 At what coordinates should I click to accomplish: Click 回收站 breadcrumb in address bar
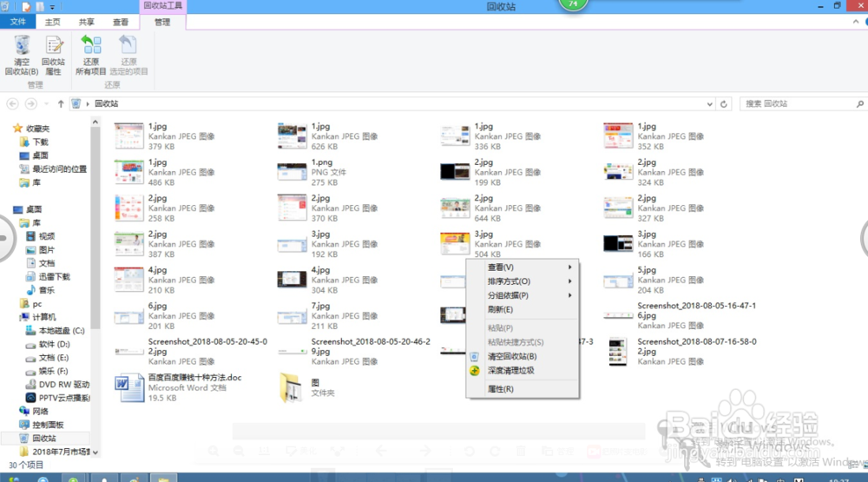106,103
